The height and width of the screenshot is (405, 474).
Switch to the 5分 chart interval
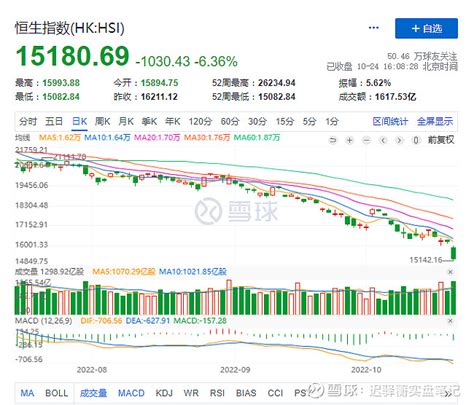click(309, 121)
